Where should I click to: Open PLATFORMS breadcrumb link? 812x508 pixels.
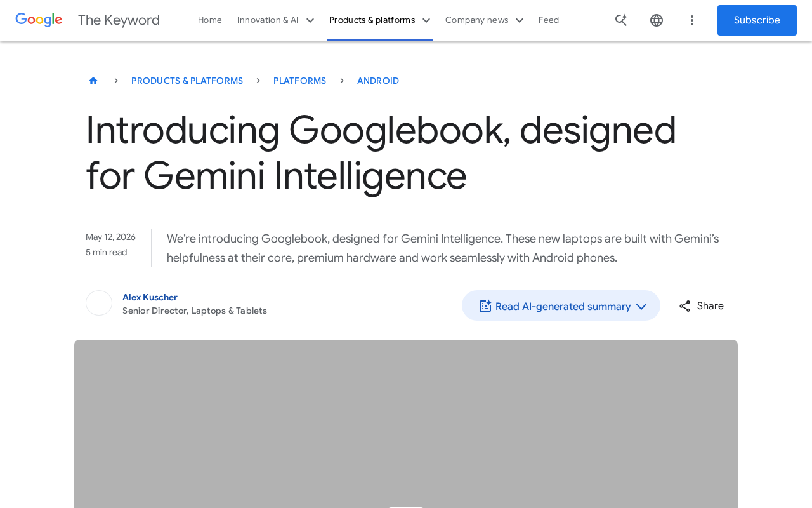pos(299,81)
